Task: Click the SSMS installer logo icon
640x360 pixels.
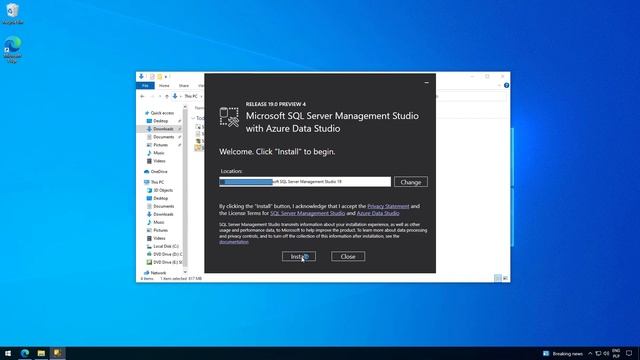Action: [x=229, y=117]
